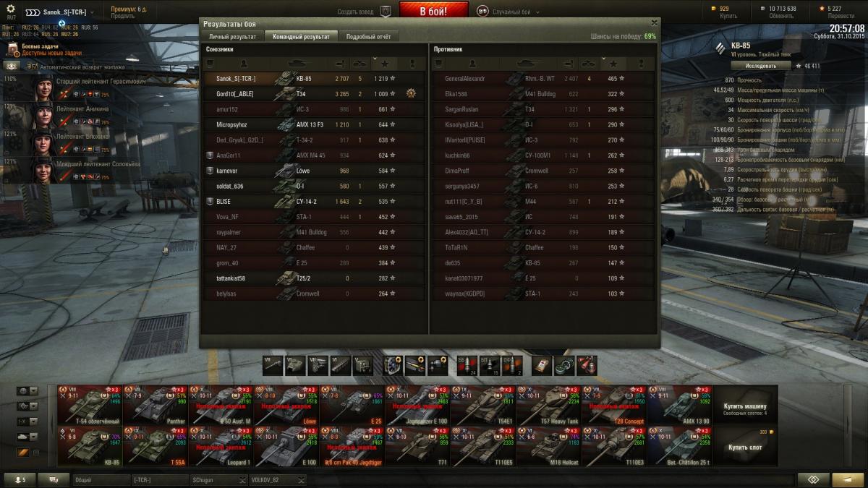The width and height of the screenshot is (868, 488).
Task: Sort enemy list by kills column icon
Action: (589, 64)
